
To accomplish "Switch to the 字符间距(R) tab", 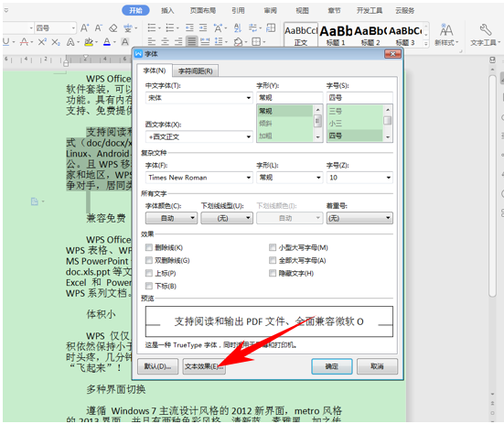I will point(196,71).
